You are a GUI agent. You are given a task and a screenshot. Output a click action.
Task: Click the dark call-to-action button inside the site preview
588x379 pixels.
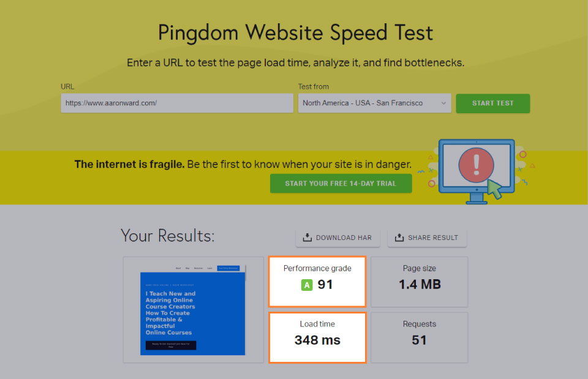point(171,345)
